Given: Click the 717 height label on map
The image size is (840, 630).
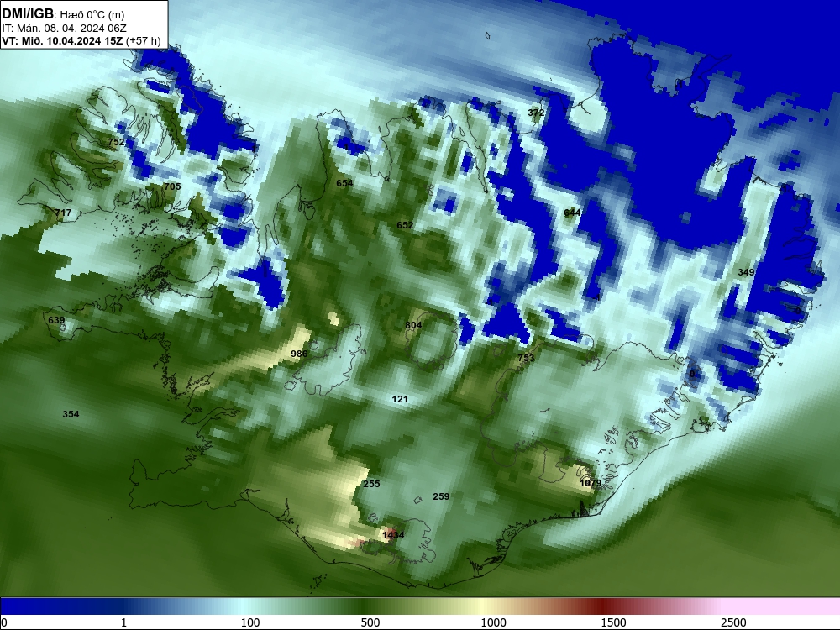Looking at the screenshot, I should coord(63,213).
